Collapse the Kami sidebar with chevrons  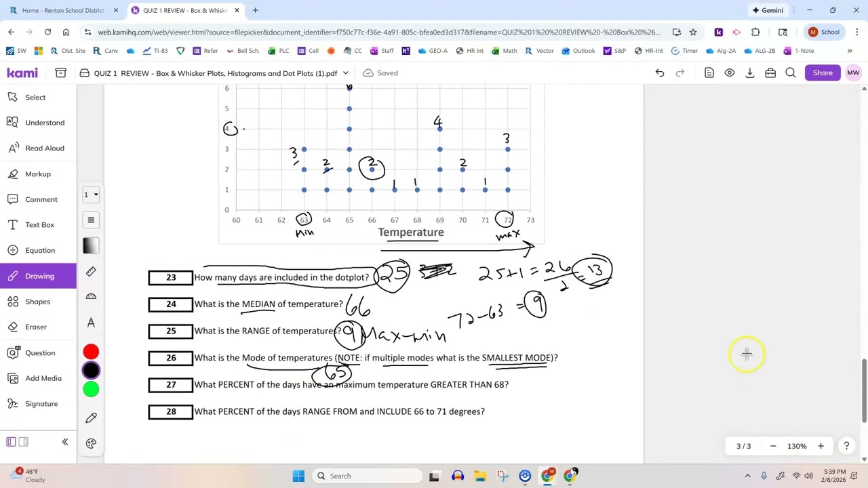tap(65, 442)
